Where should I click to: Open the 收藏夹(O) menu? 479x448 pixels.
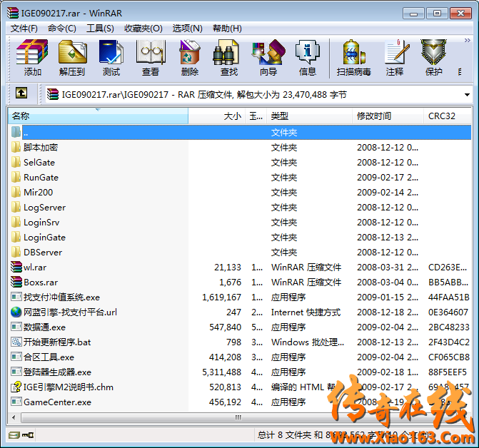point(143,29)
